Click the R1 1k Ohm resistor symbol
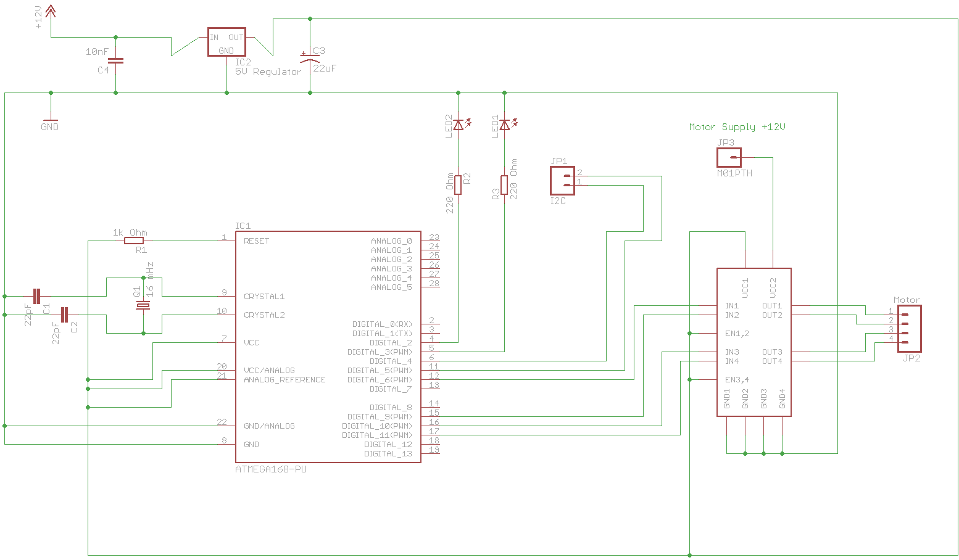Screen dimensions: 959x560 pos(134,241)
